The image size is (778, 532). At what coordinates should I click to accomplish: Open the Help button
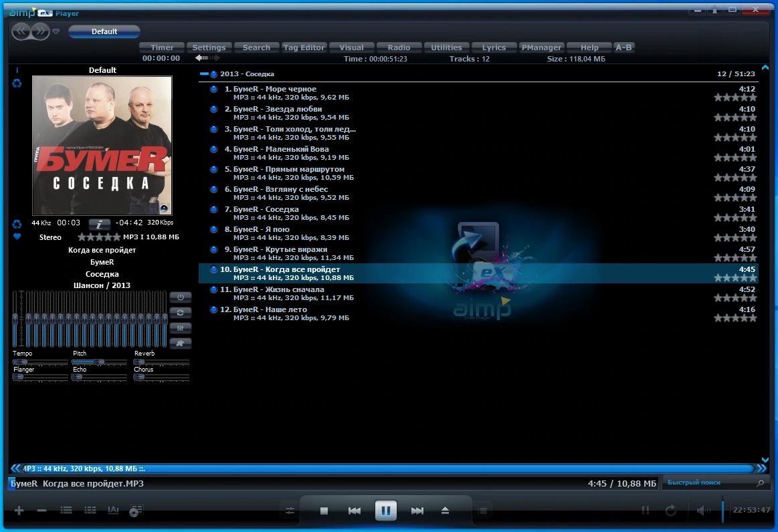coord(589,47)
